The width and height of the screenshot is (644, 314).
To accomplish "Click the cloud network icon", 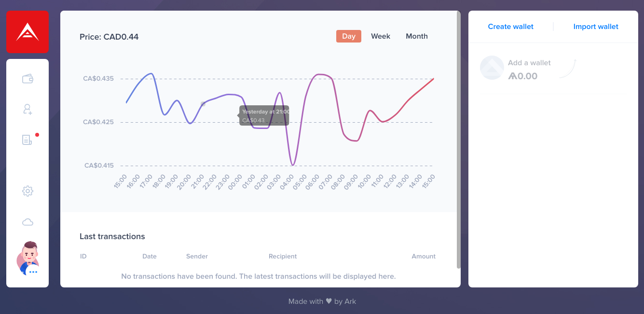I will (x=27, y=222).
